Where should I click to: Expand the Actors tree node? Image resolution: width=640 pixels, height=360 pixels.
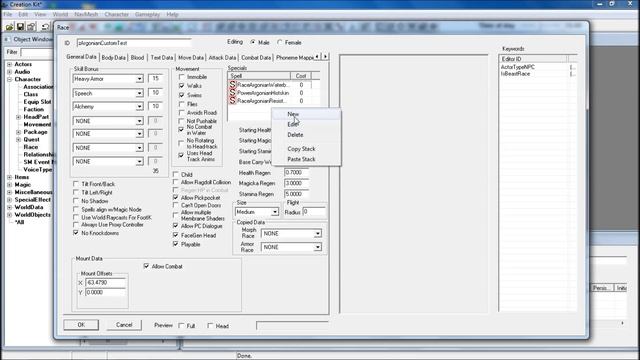click(x=9, y=64)
